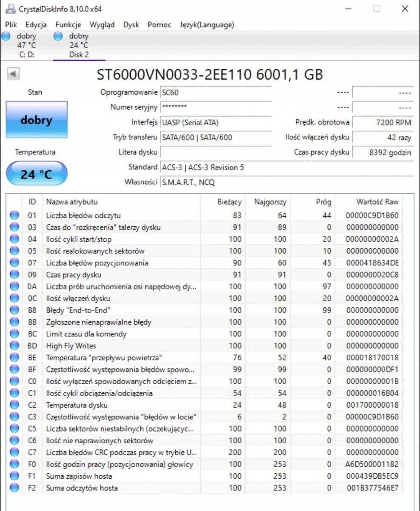This screenshot has height=511, width=420.
Task: Click status orb for attribute C1 load cycles
Action: tap(14, 393)
